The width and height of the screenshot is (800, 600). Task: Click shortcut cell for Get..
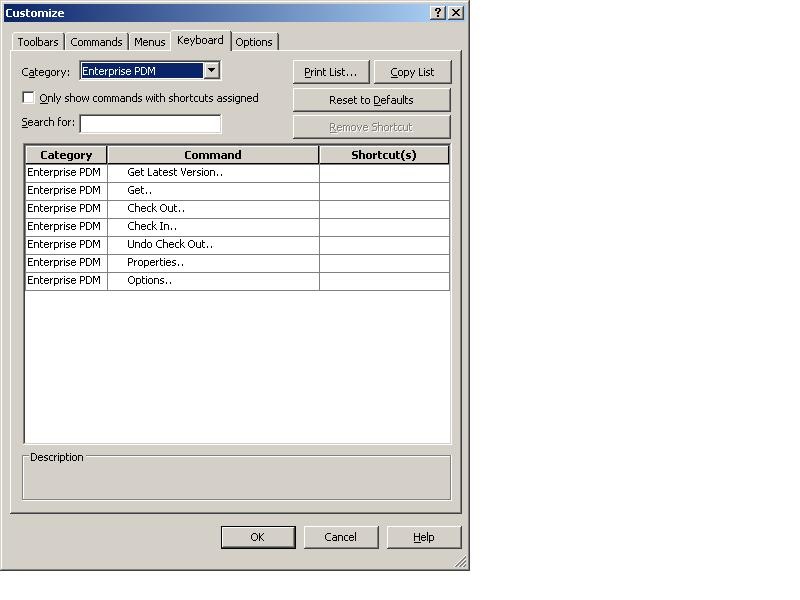[384, 191]
